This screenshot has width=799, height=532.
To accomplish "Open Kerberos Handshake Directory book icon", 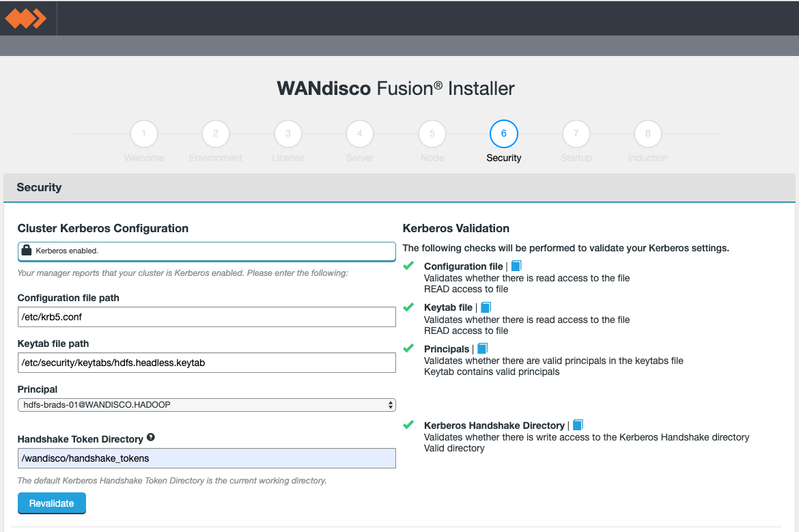I will click(x=578, y=425).
